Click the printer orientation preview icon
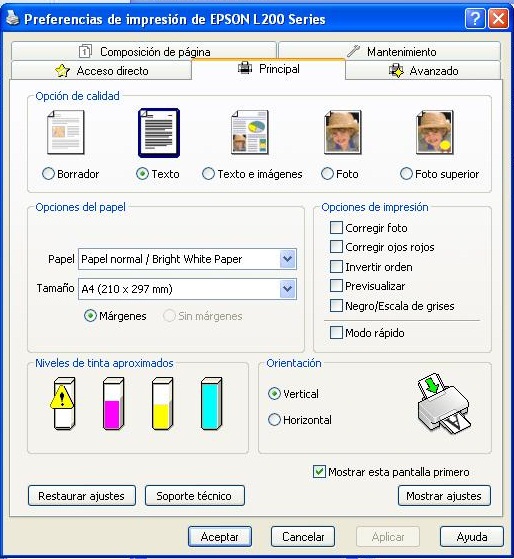Image resolution: width=514 pixels, height=559 pixels. tap(444, 404)
